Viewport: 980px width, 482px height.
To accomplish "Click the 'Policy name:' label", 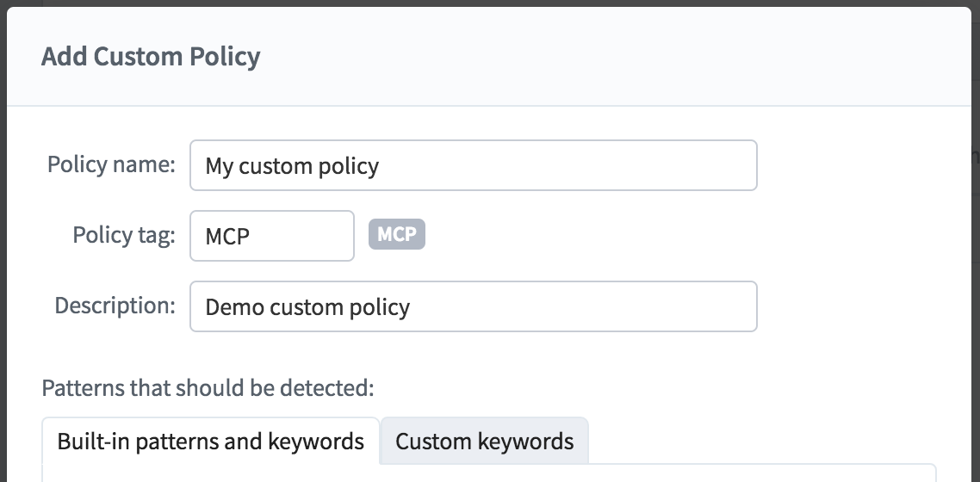I will click(x=111, y=165).
